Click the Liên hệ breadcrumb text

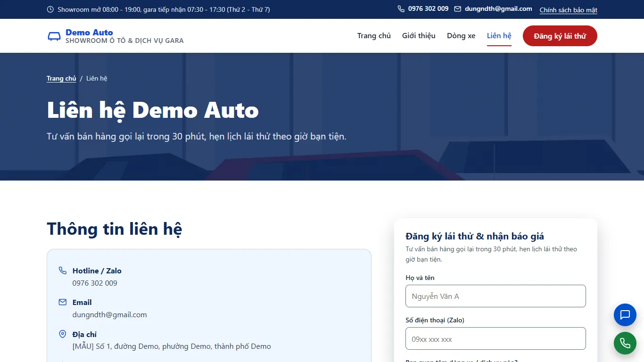(97, 78)
